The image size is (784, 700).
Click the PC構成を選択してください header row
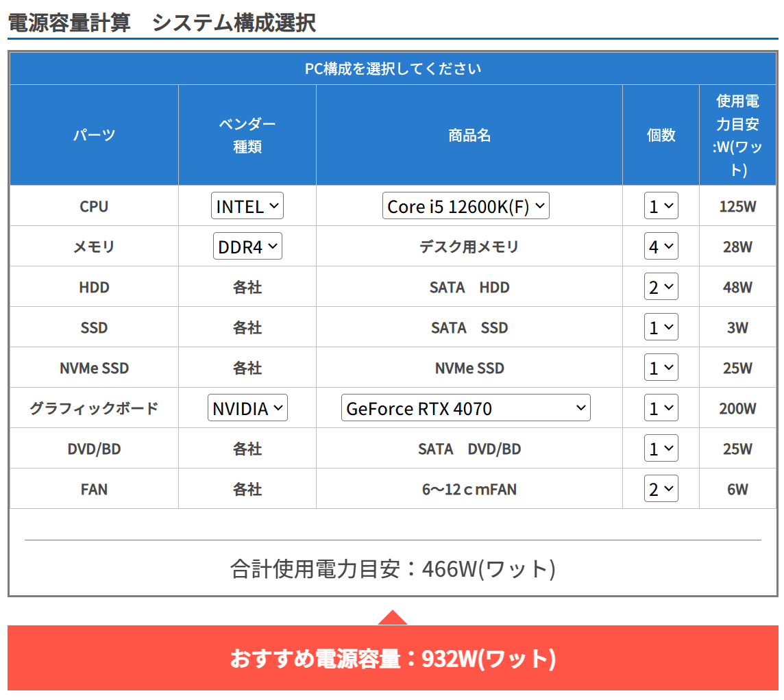coord(392,68)
